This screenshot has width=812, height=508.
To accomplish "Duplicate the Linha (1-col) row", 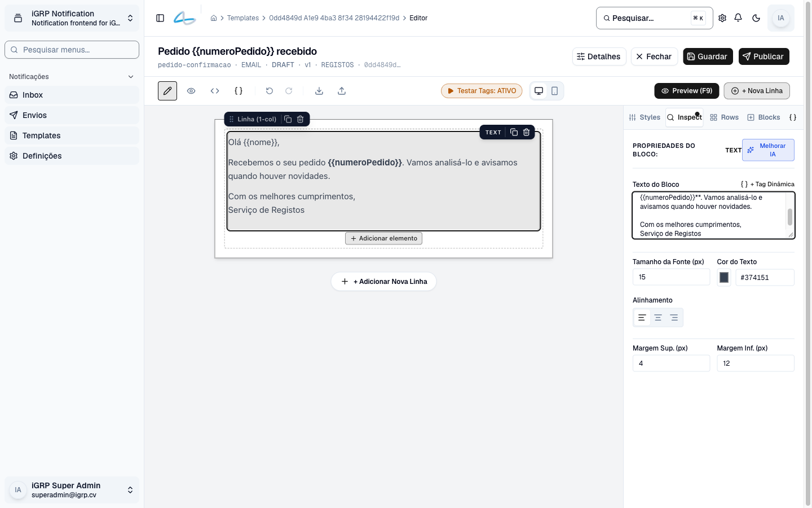I will click(x=288, y=119).
